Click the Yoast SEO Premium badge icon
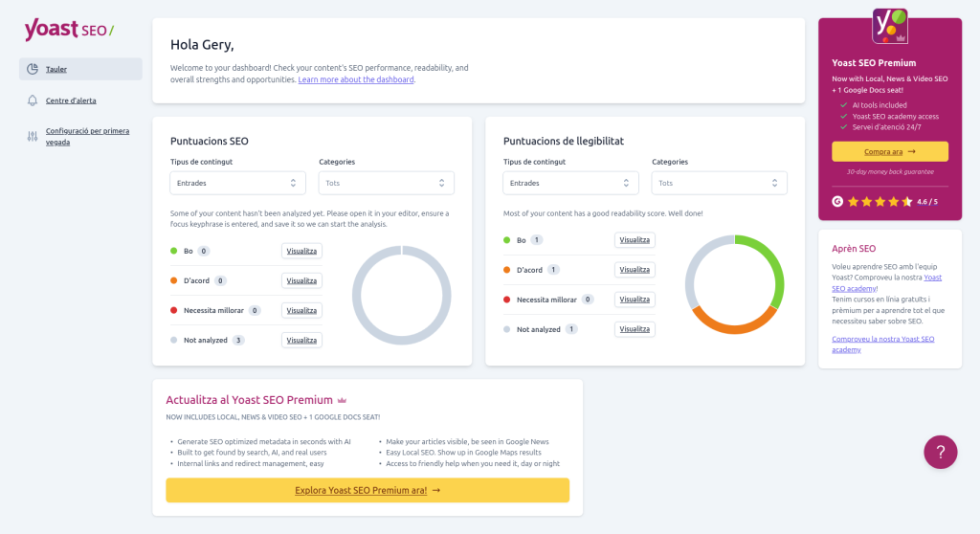 coord(890,26)
